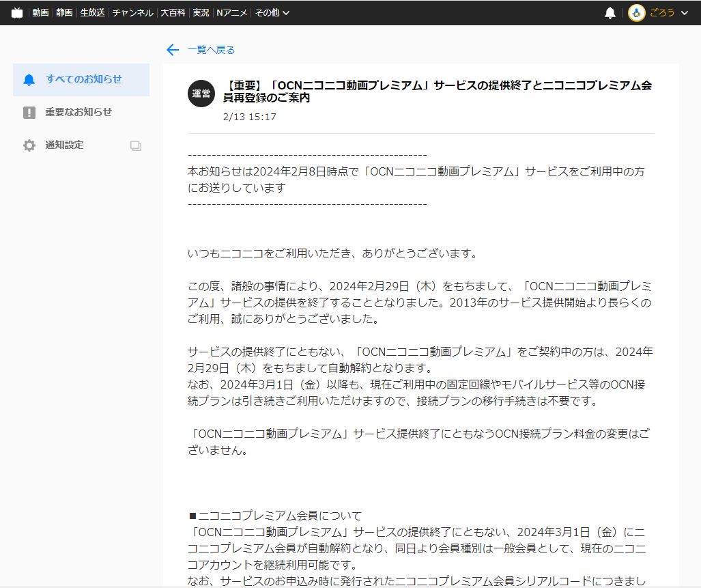Viewport: 701px width, 588px height.
Task: Click the sentence about OCN接続プラン料金の変更
Action: click(419, 442)
